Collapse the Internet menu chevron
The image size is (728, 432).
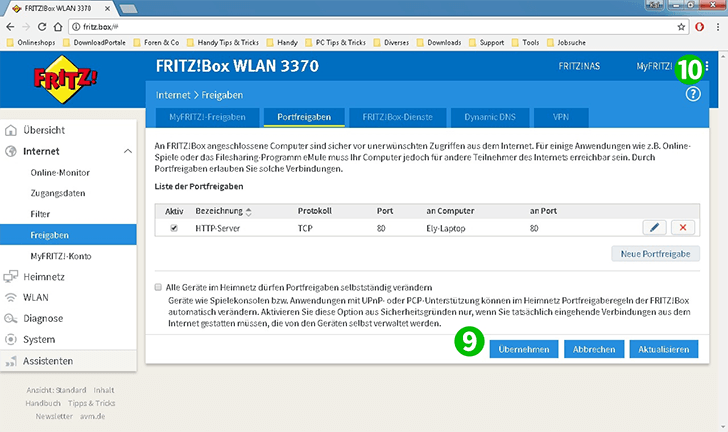pyautogui.click(x=128, y=151)
